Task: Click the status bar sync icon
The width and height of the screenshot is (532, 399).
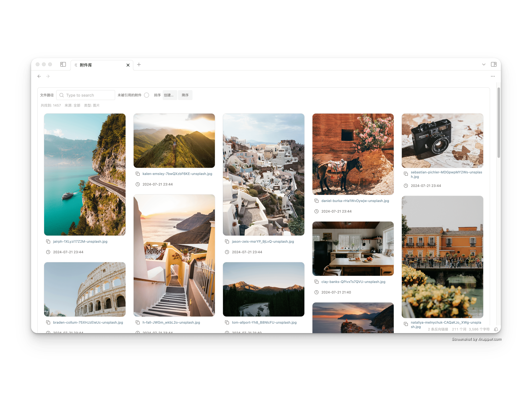Action: coord(496,329)
